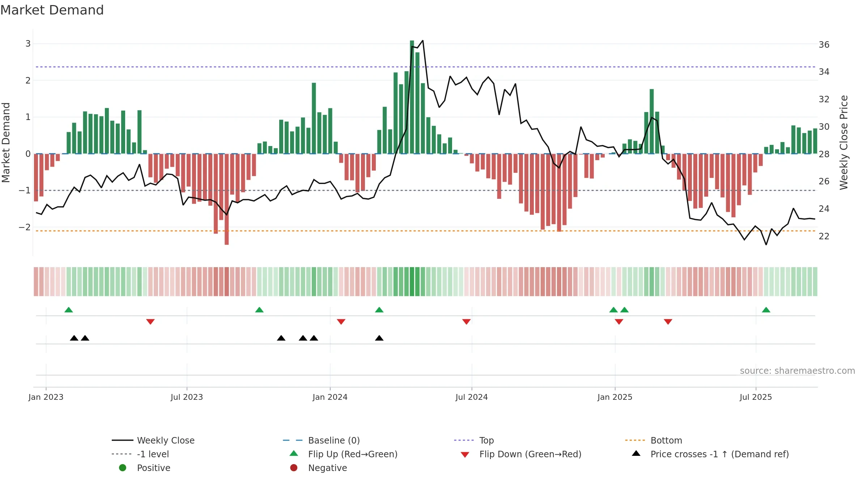Click the Negative legend label
This screenshot has height=488, width=868.
[327, 468]
